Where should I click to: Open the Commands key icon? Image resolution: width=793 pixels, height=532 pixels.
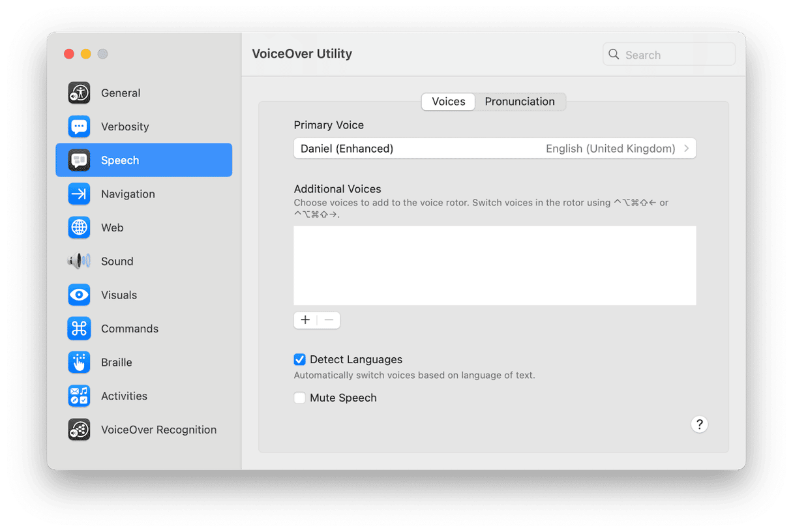tap(79, 329)
